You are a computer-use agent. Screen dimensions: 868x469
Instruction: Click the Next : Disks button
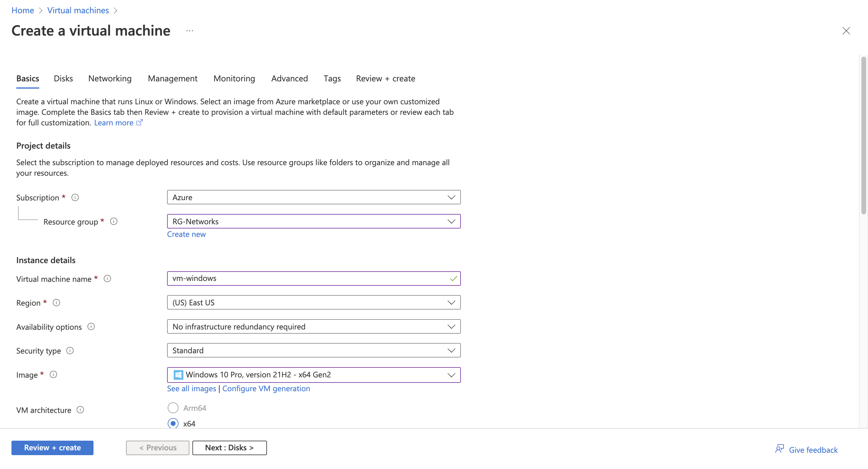[229, 448]
